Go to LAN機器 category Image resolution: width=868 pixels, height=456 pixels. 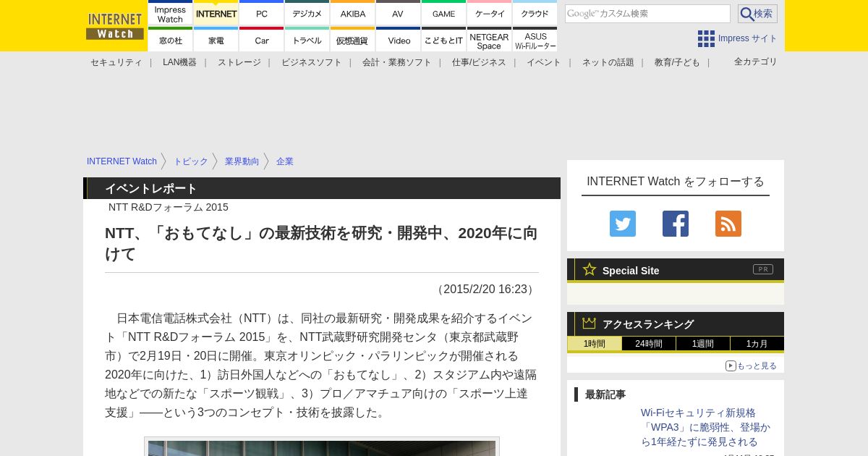(180, 62)
